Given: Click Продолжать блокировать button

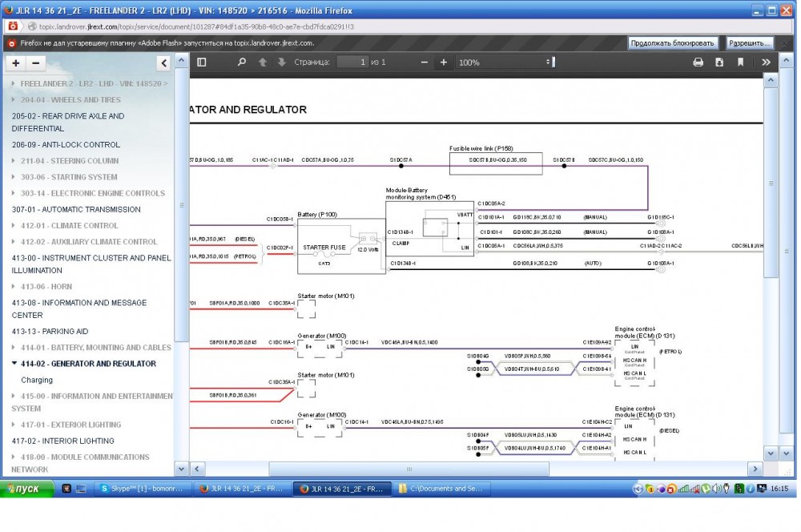Looking at the screenshot, I should (x=672, y=43).
